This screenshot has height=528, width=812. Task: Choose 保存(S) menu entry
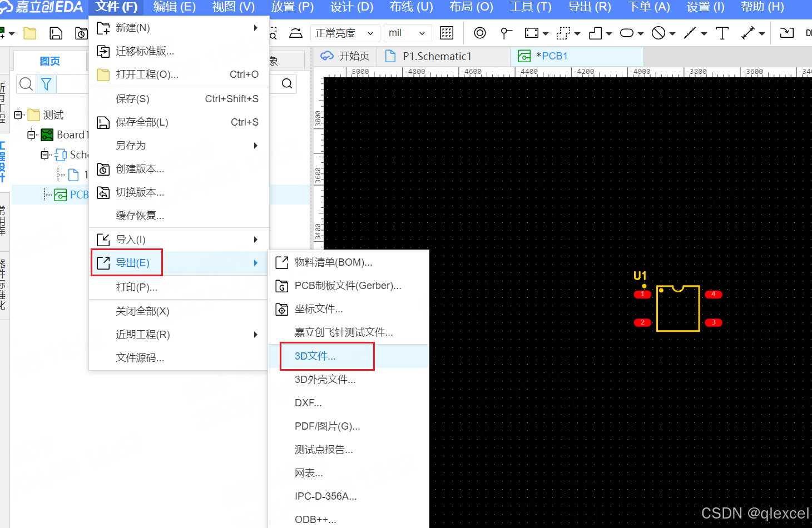point(179,99)
